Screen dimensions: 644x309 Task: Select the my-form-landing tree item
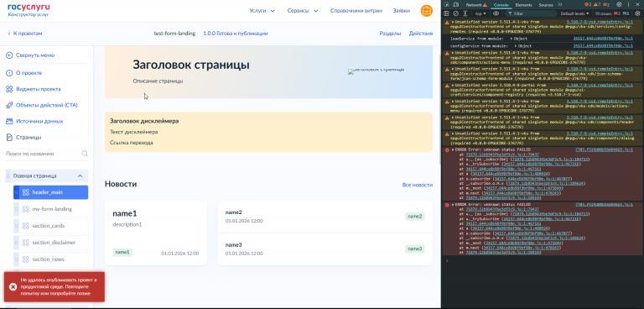(x=50, y=209)
